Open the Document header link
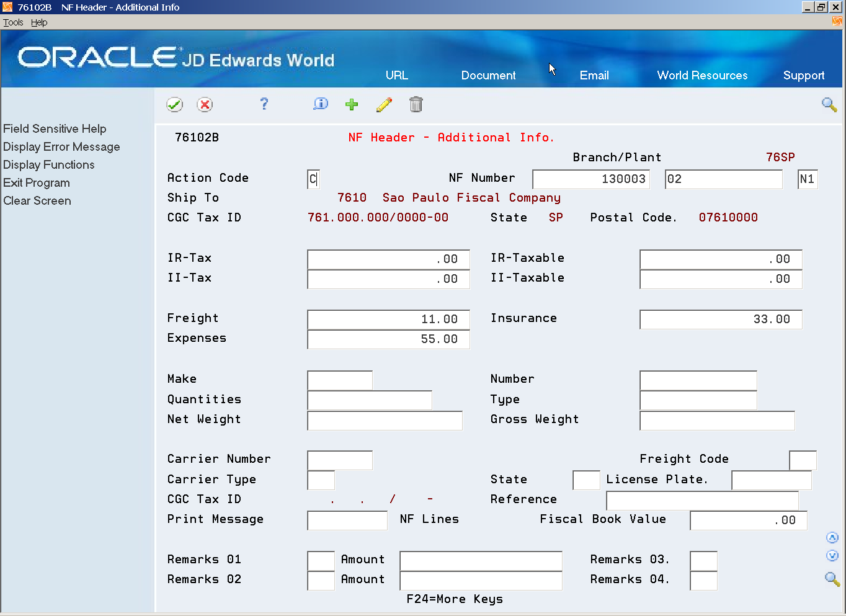This screenshot has height=616, width=846. 489,75
